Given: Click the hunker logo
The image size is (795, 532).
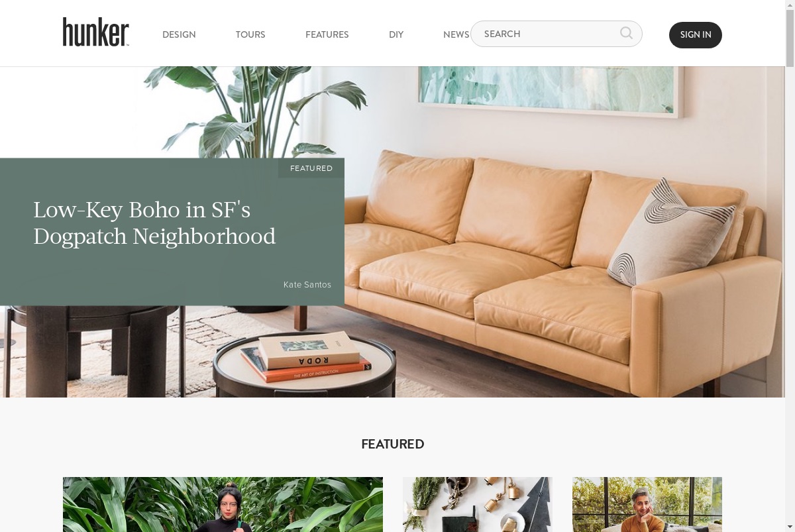Looking at the screenshot, I should pos(96,32).
